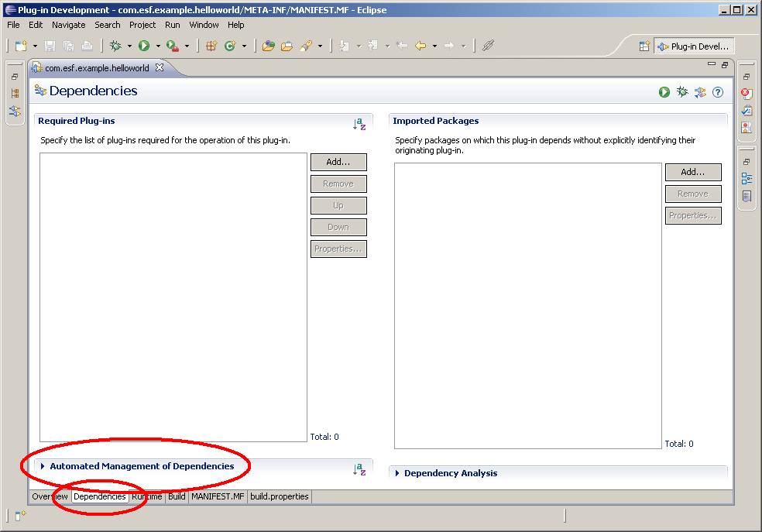Switch to the Dependencies tab
Image resolution: width=762 pixels, height=532 pixels.
(x=100, y=496)
